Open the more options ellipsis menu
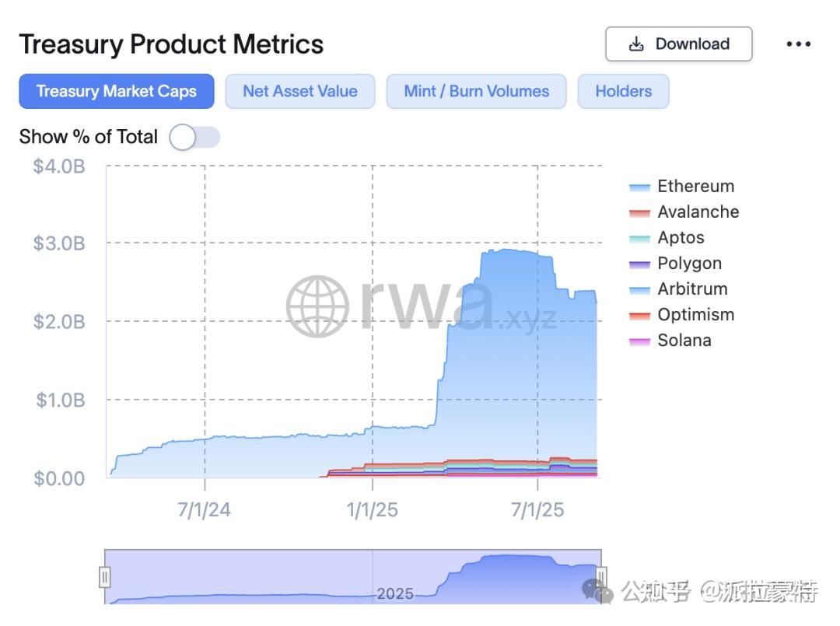Image resolution: width=840 pixels, height=626 pixels. (799, 44)
